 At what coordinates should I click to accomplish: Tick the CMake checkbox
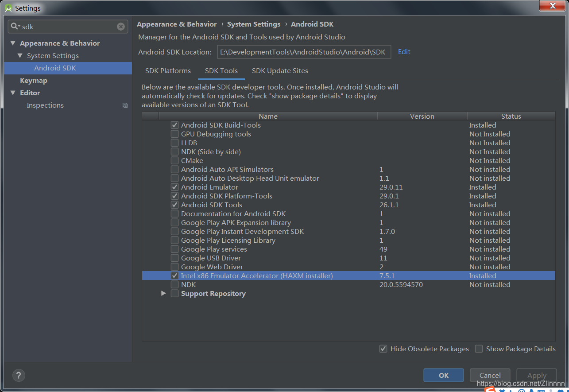(175, 161)
